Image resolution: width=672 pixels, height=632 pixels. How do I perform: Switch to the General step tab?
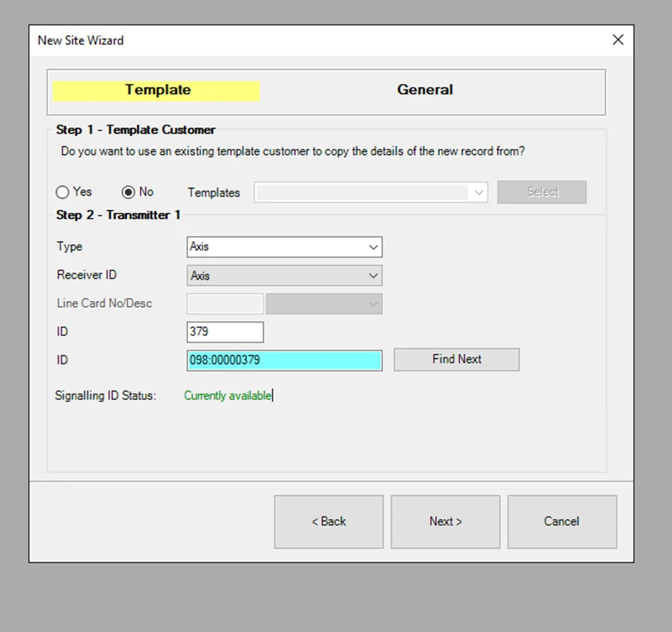pos(425,90)
